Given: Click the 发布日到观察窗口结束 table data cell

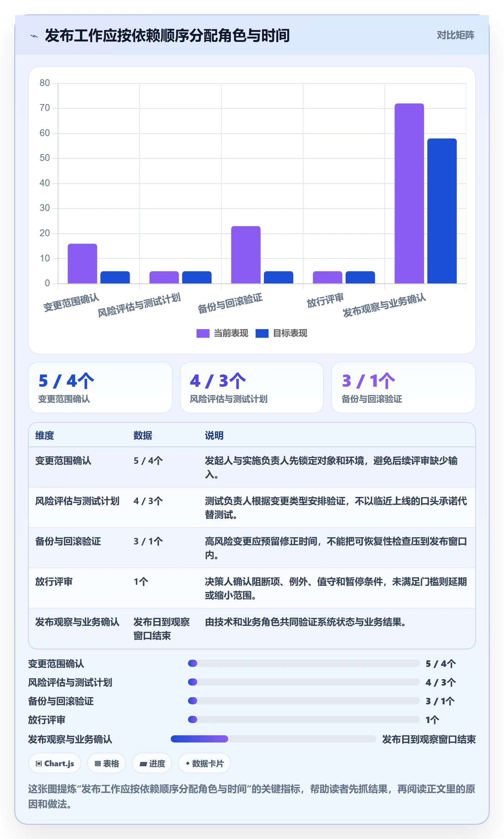Looking at the screenshot, I should [162, 629].
